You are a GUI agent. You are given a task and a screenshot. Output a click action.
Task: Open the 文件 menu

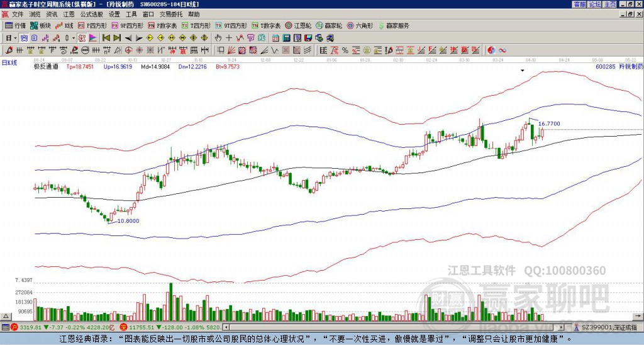pyautogui.click(x=18, y=14)
